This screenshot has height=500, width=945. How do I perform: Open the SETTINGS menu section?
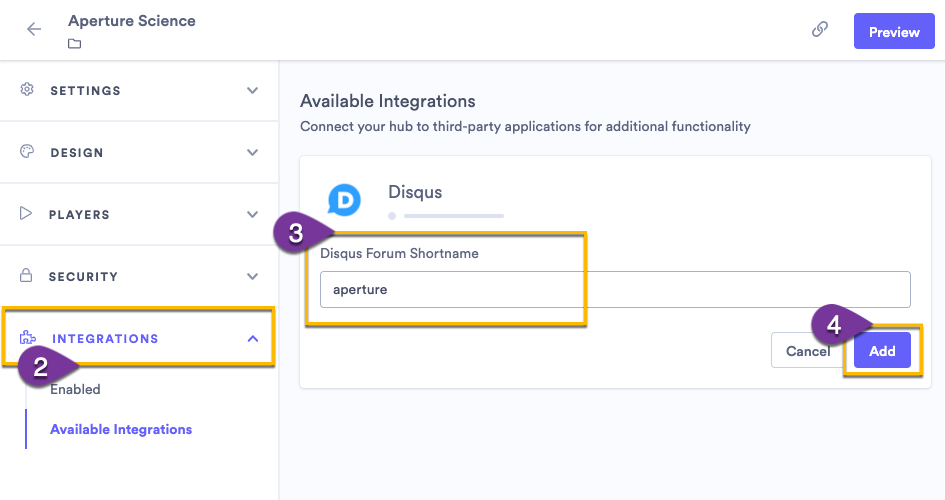click(x=139, y=90)
